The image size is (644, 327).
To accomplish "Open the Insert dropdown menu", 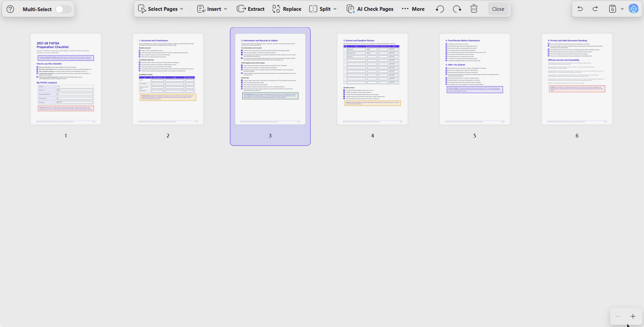I will point(212,9).
